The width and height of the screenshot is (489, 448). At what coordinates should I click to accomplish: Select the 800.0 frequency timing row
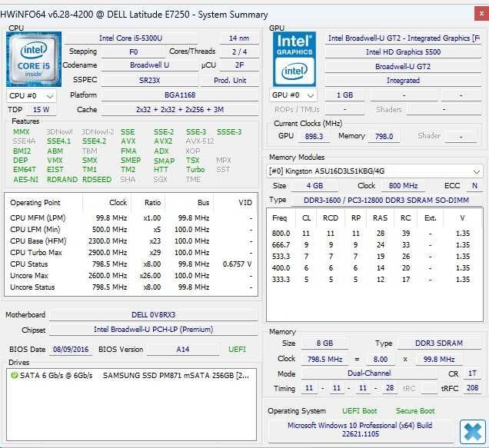coord(374,233)
